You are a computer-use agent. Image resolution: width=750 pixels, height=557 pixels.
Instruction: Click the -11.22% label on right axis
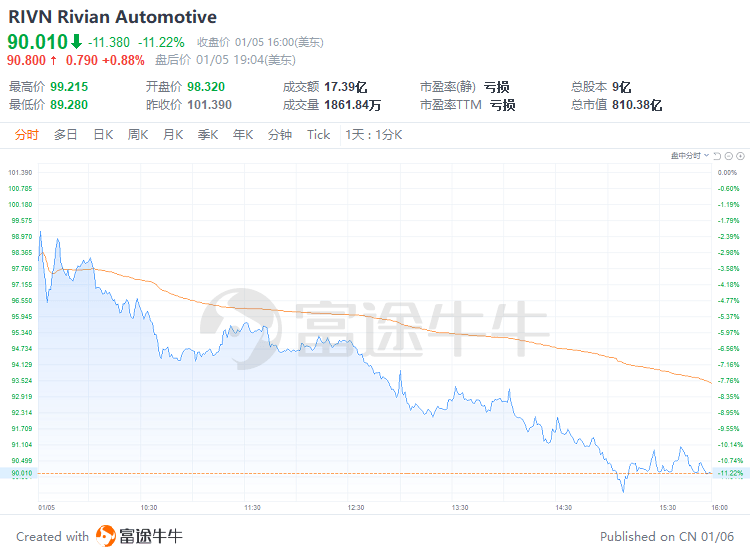[x=730, y=473]
